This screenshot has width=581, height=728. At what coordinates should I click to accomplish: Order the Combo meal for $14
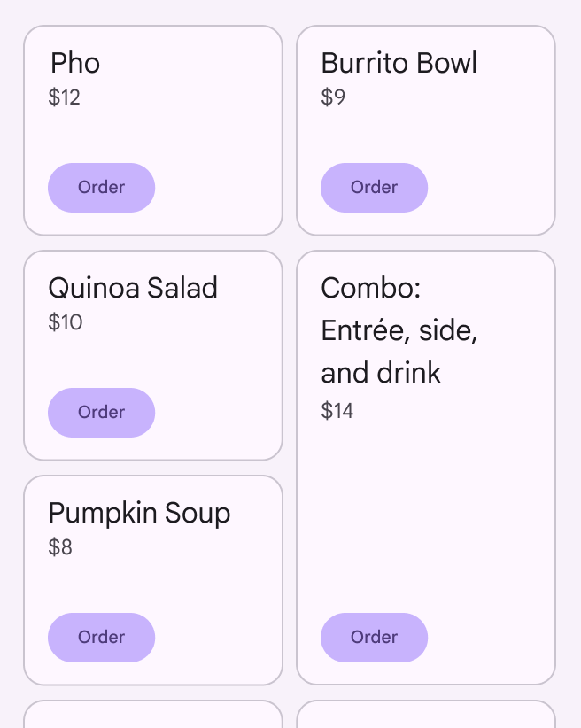(x=374, y=638)
